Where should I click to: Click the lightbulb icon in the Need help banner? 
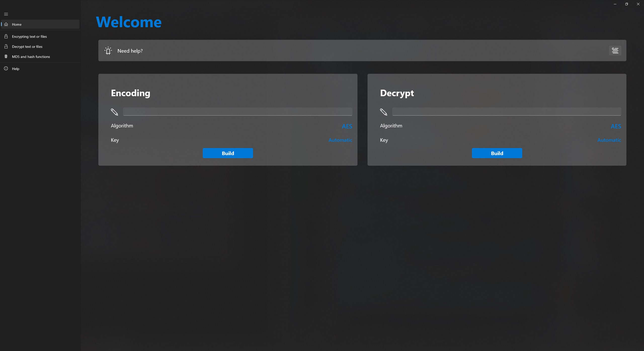click(108, 51)
